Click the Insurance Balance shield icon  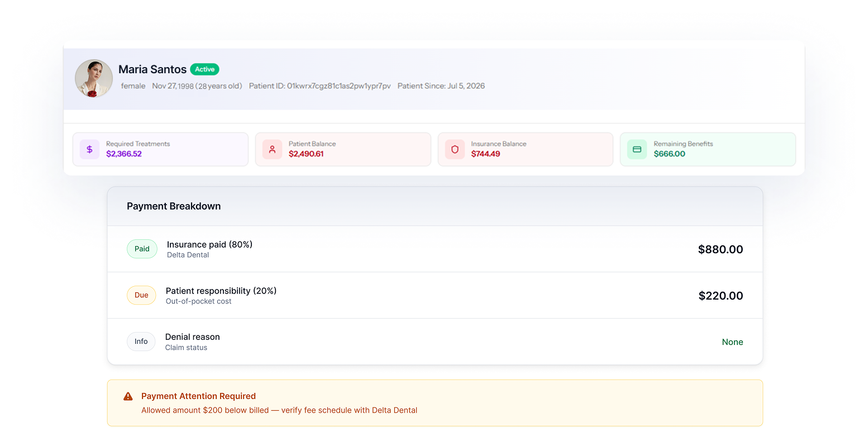[x=455, y=149]
